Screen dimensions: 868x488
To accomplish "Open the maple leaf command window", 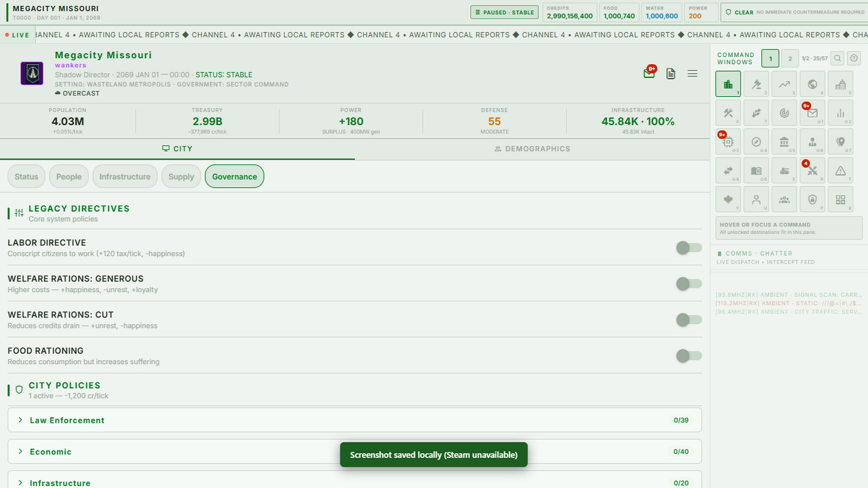I will coord(728,200).
